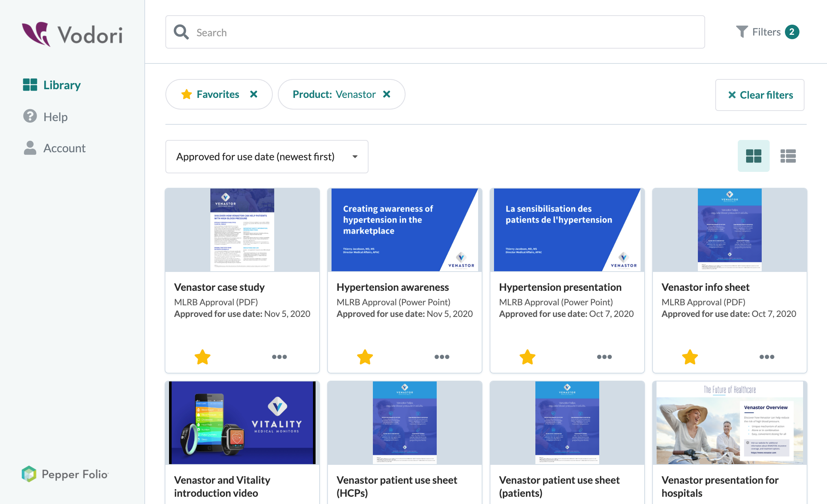
Task: Open the sort order dropdown
Action: point(267,157)
